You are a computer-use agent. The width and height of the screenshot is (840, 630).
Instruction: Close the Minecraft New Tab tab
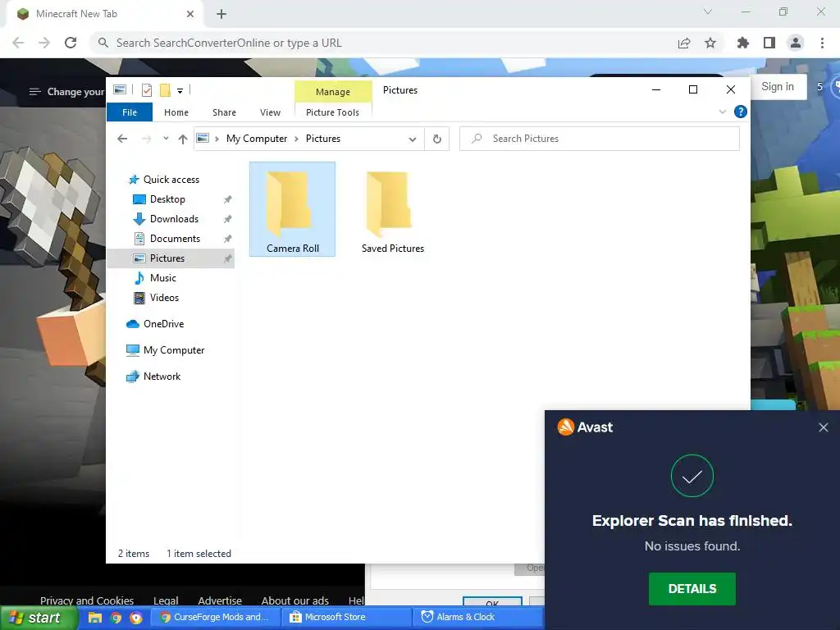(x=190, y=14)
